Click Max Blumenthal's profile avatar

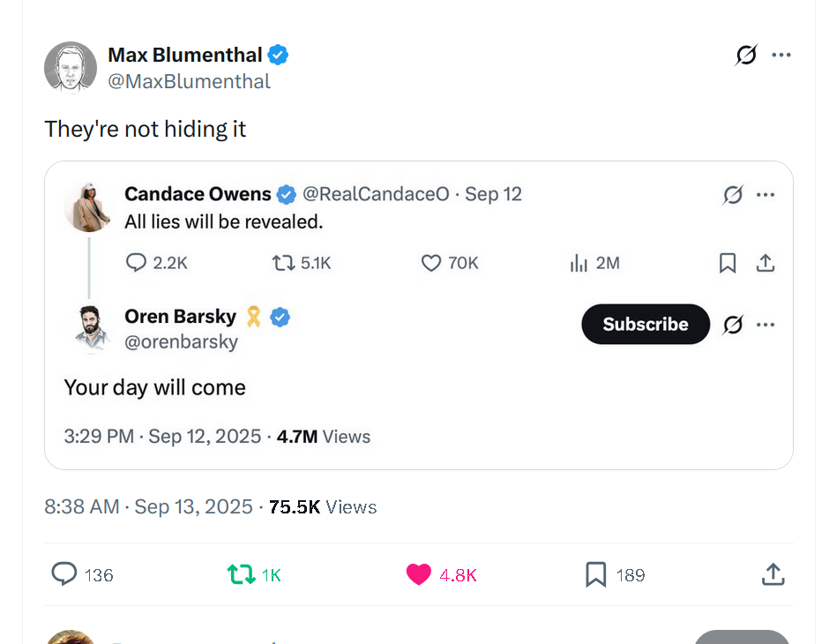(x=71, y=68)
